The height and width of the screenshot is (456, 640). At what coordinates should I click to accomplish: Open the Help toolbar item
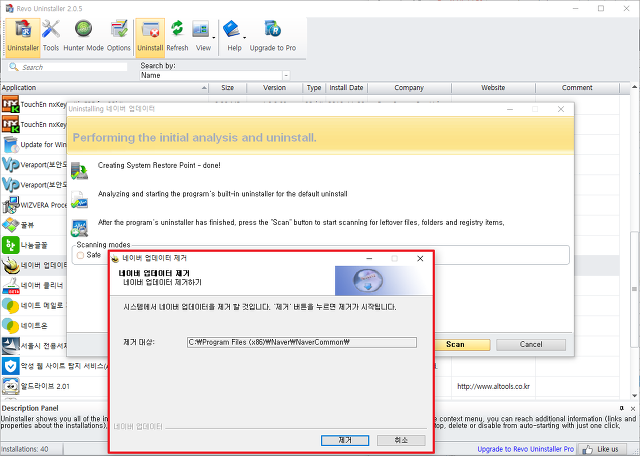[232, 37]
